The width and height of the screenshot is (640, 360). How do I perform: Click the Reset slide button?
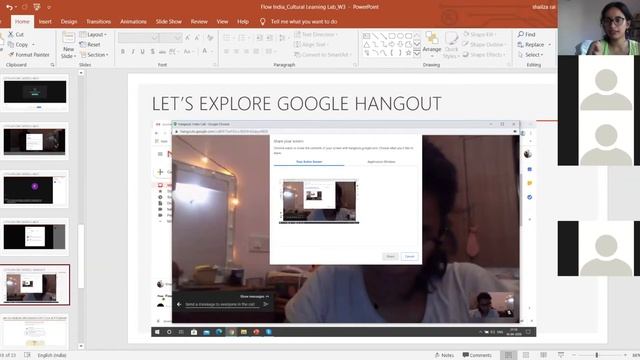[x=90, y=44]
